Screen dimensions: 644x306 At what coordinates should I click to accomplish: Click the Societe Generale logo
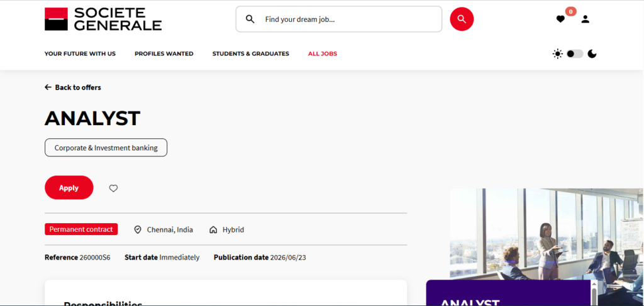point(103,19)
